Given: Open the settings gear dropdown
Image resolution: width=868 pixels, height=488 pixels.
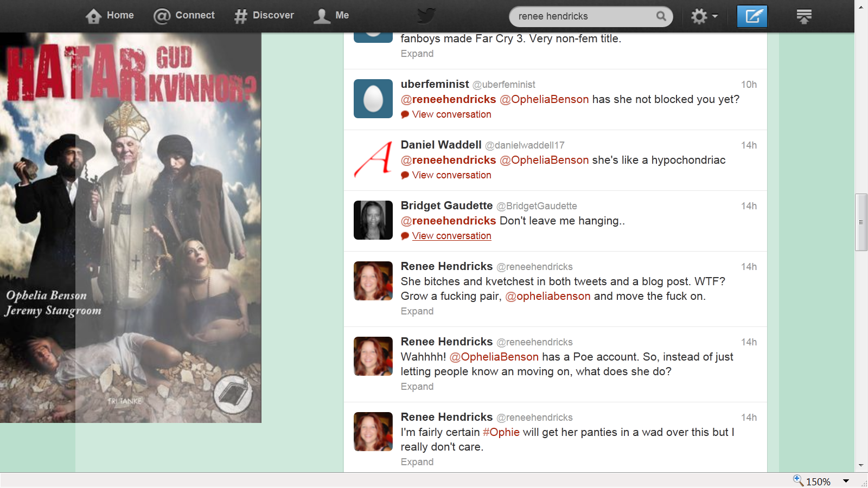Looking at the screenshot, I should point(704,16).
